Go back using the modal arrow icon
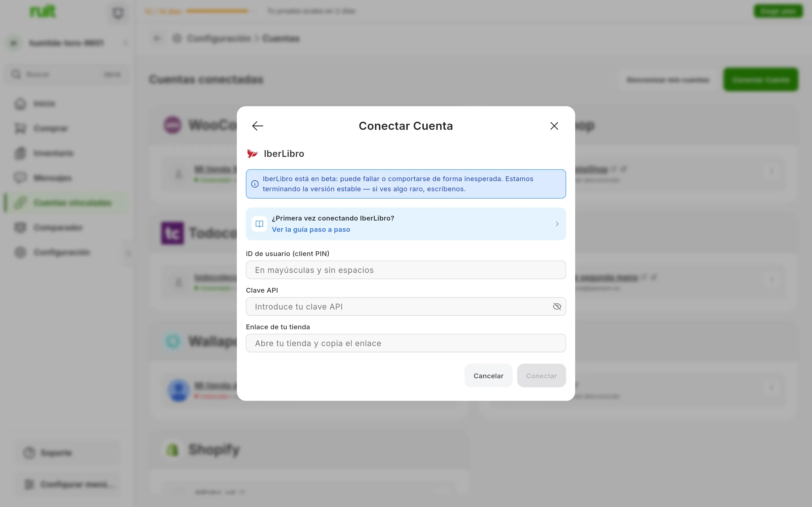The image size is (812, 507). pos(257,126)
